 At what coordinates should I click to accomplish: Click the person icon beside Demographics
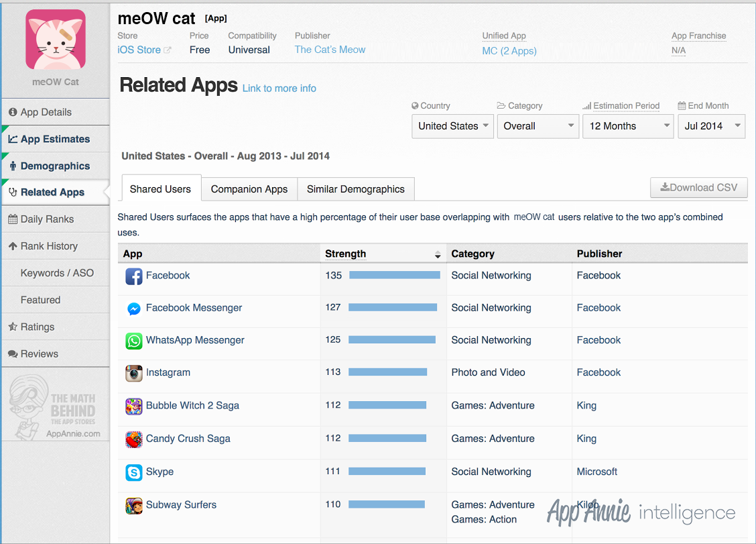point(13,166)
